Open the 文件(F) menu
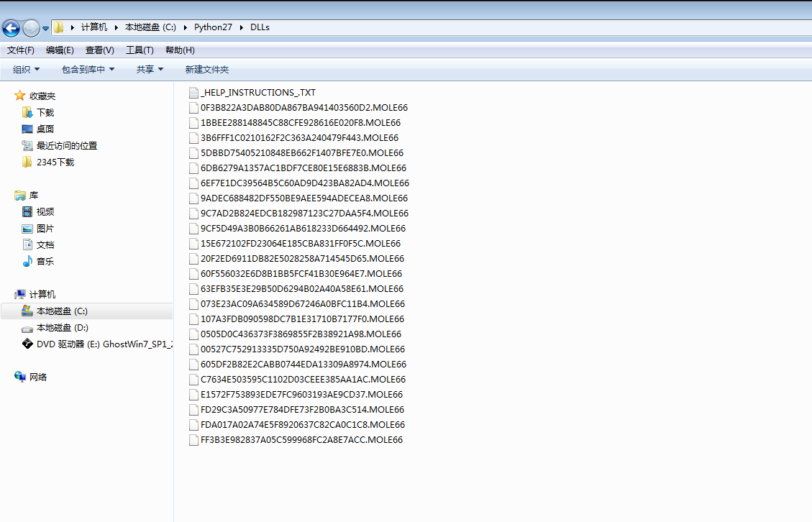 click(x=21, y=50)
